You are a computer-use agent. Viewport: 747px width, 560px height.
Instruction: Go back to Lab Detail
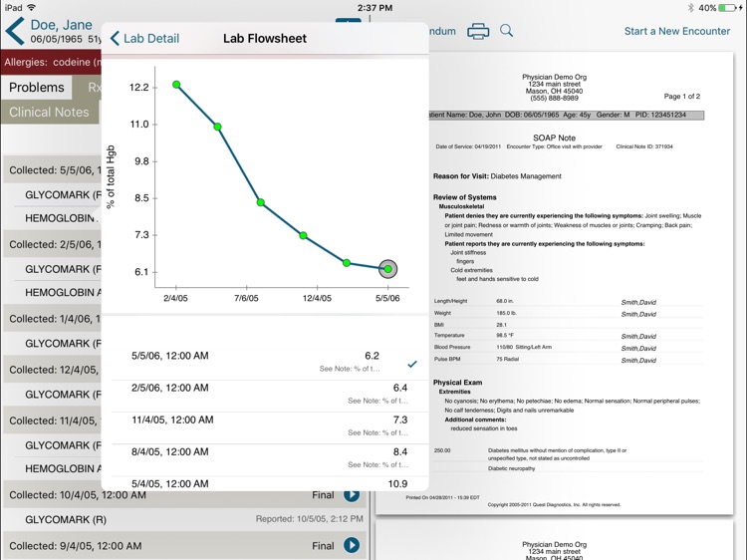(144, 39)
